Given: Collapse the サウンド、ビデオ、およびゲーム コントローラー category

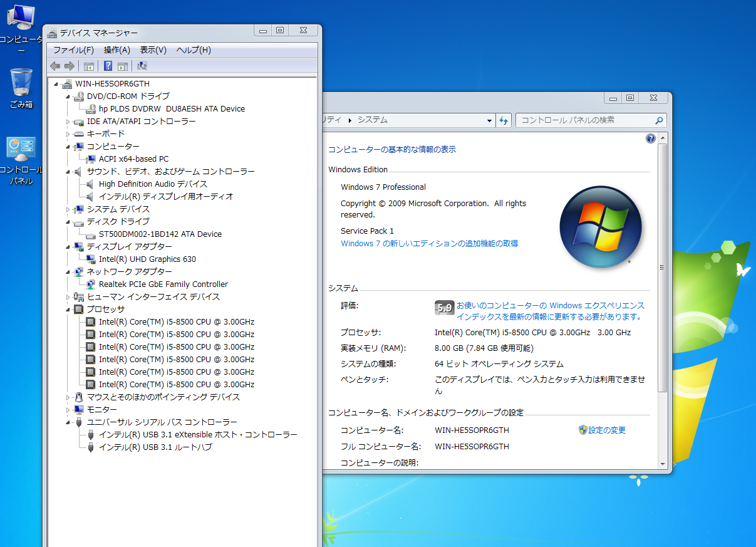Looking at the screenshot, I should 68,172.
